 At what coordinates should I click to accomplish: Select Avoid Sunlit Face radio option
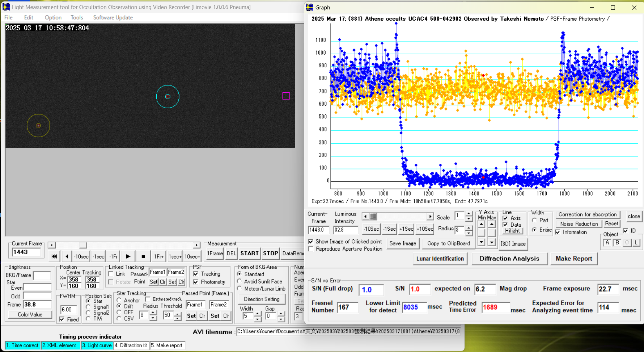pyautogui.click(x=240, y=281)
